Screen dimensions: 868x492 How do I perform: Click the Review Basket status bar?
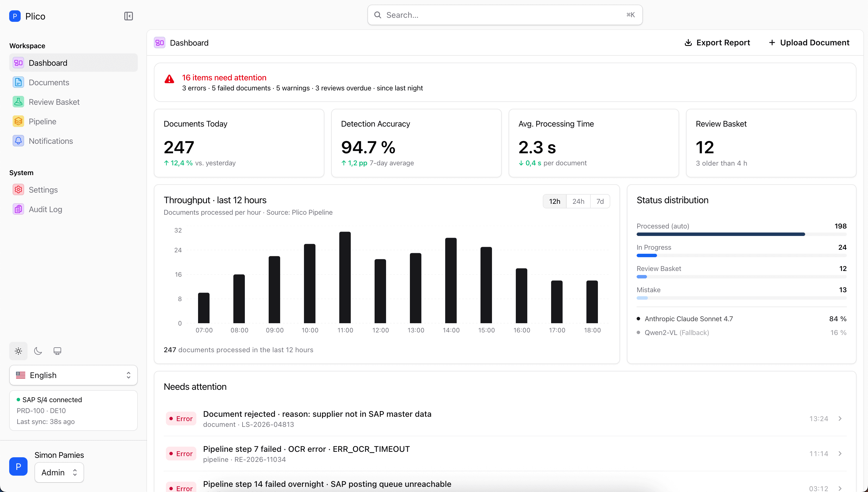click(x=741, y=277)
